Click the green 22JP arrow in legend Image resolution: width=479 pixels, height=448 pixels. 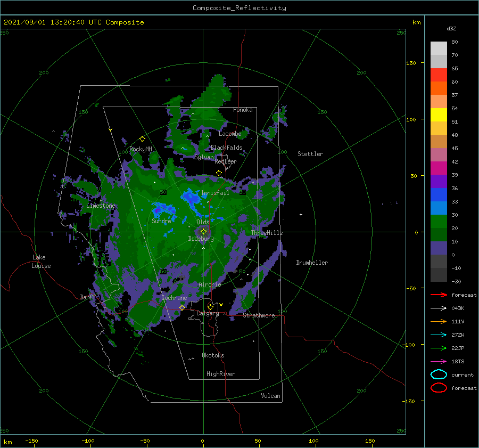coord(439,348)
